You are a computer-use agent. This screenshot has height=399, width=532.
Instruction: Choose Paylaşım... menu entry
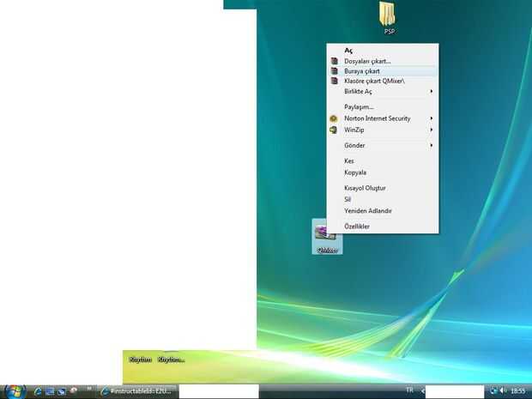click(x=383, y=107)
